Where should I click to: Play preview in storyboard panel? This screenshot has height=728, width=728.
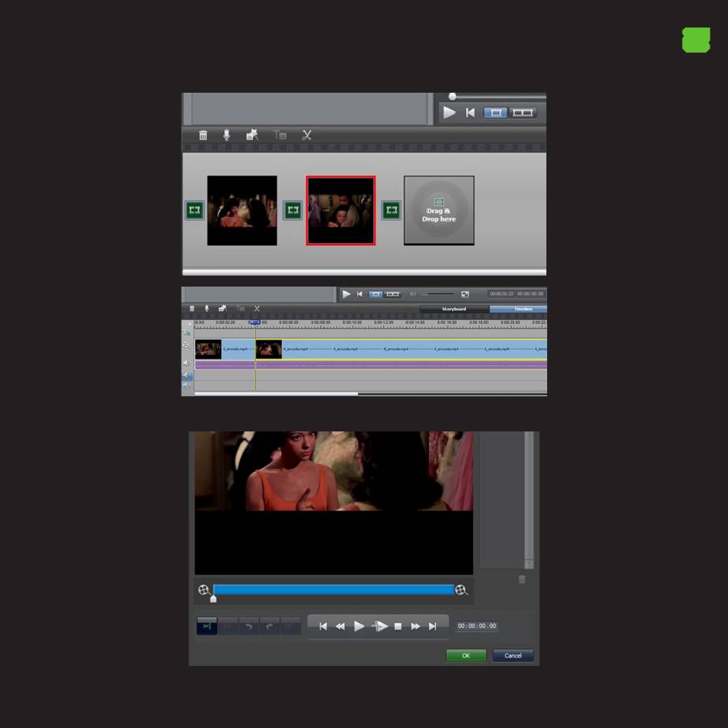(x=448, y=113)
